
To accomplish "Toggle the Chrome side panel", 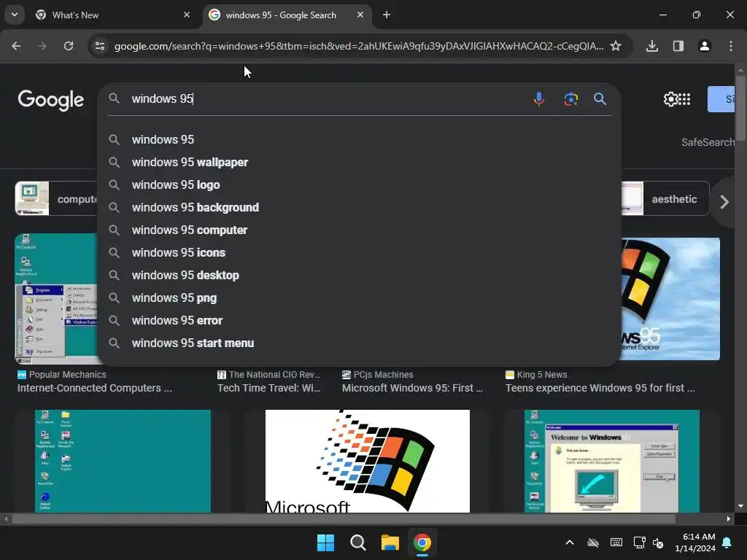I will click(678, 46).
